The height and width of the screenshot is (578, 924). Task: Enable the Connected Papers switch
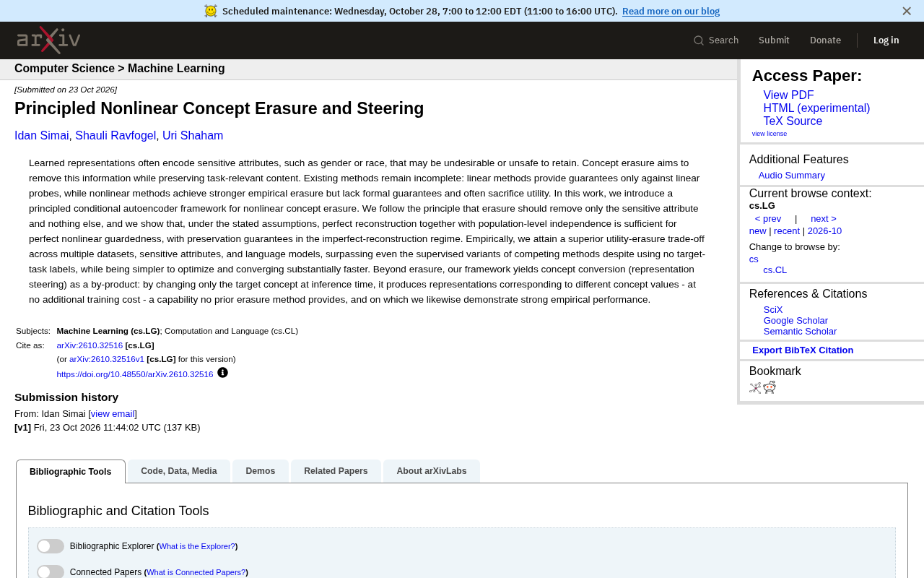[51, 572]
